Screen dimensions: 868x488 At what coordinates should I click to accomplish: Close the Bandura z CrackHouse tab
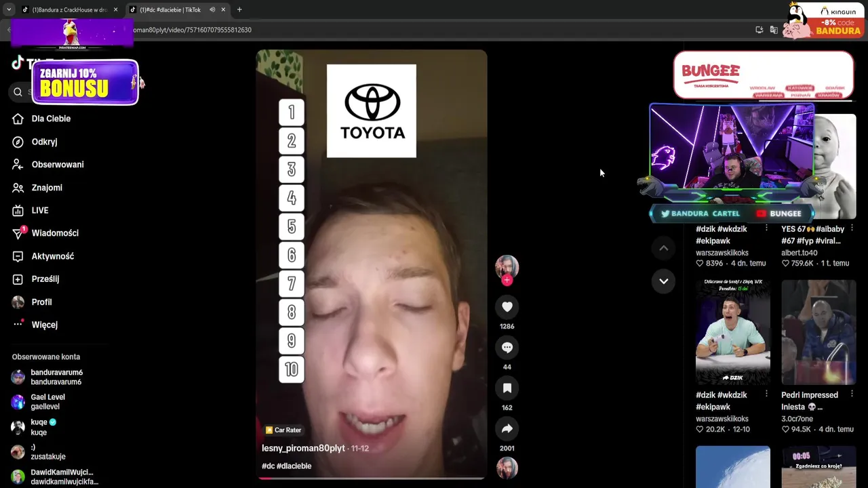click(x=115, y=9)
